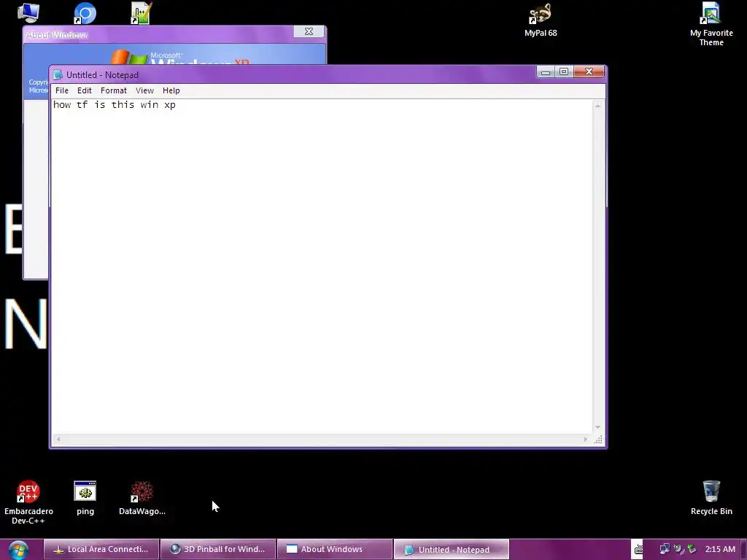This screenshot has height=560, width=747.
Task: Switch to 3D Pinball for Wind... taskbar button
Action: (x=218, y=550)
